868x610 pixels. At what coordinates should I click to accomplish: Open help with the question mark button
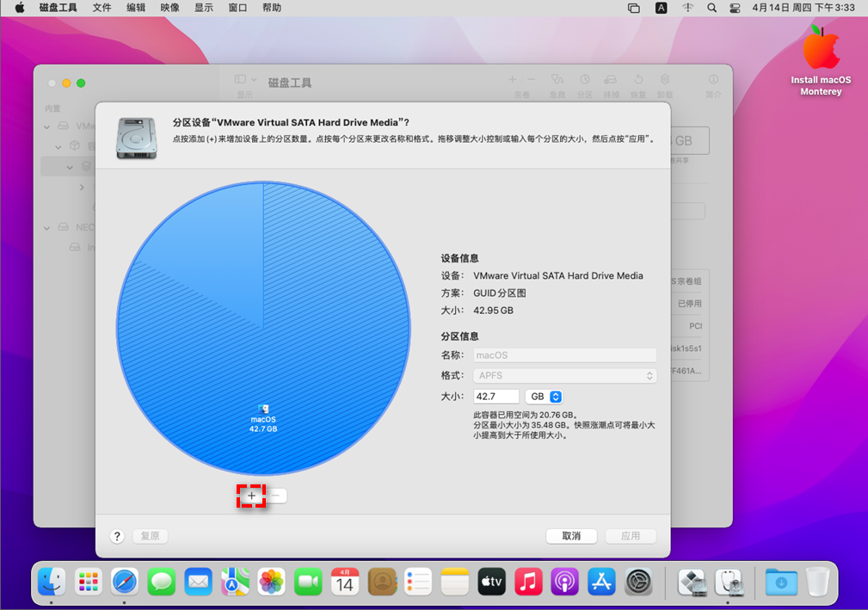(117, 536)
